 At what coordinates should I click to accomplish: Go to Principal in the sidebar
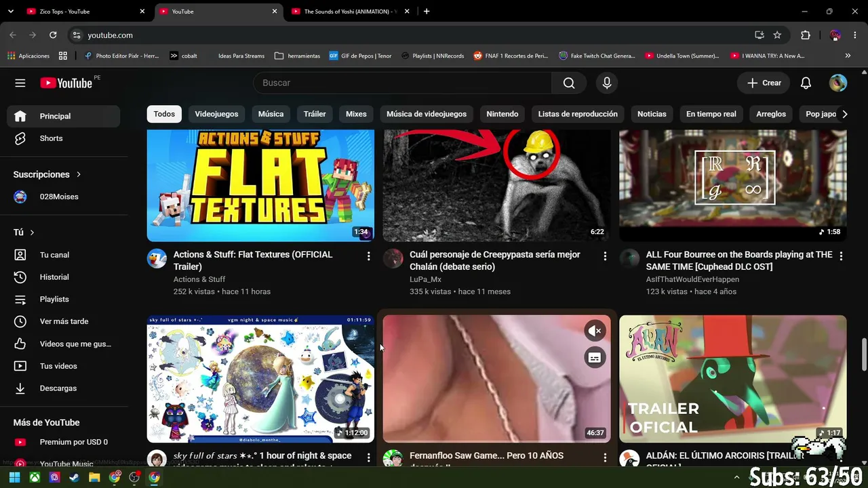point(64,116)
